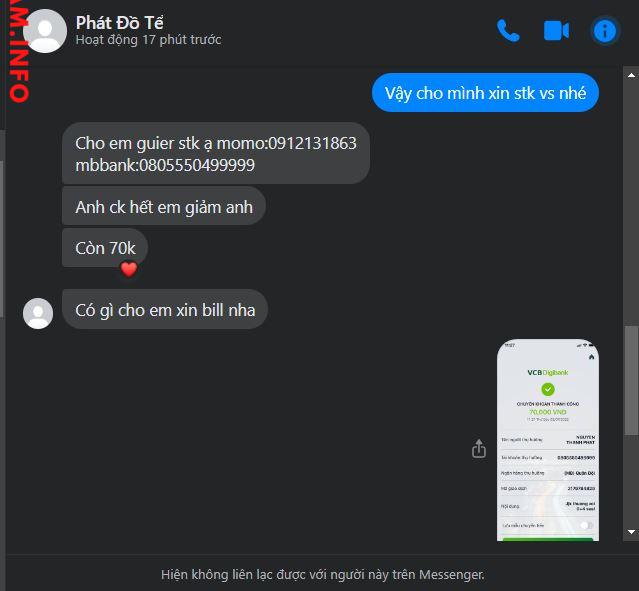The image size is (639, 591).
Task: Open Phát Đồ Tể's profile picture in the header
Action: click(45, 31)
